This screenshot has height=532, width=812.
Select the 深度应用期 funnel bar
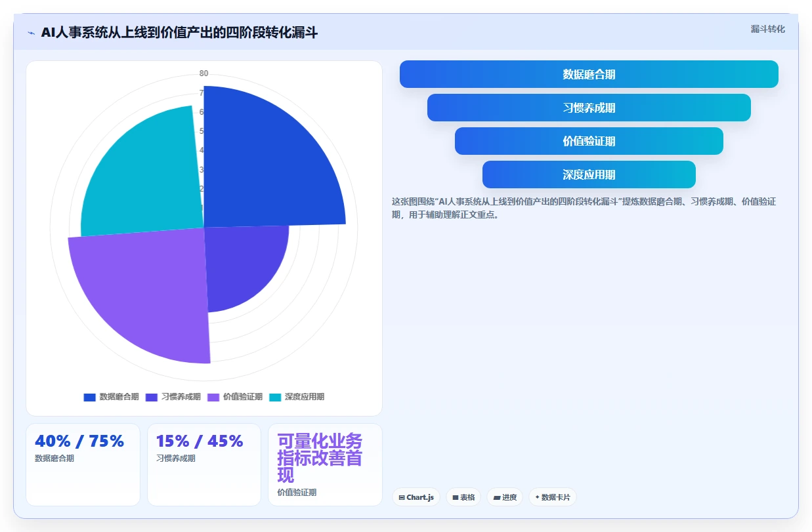point(589,174)
